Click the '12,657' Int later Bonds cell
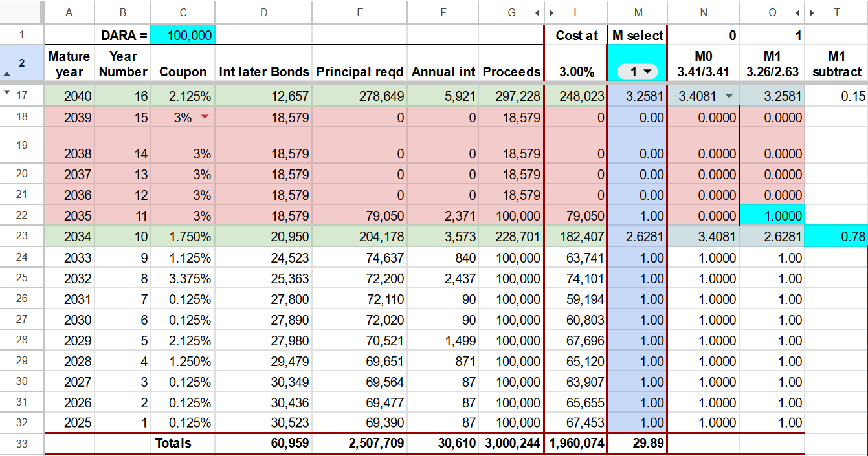This screenshot has width=868, height=456. point(263,96)
